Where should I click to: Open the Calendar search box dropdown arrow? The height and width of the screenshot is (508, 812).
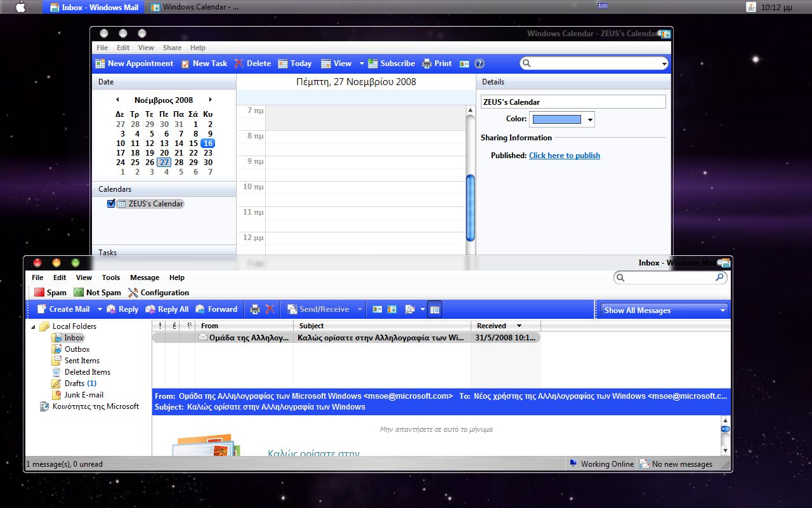coord(664,63)
